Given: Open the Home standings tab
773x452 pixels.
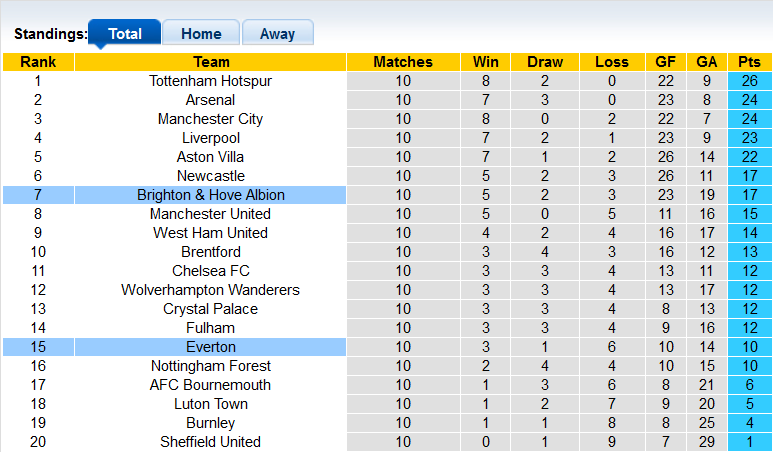Looking at the screenshot, I should coord(201,33).
